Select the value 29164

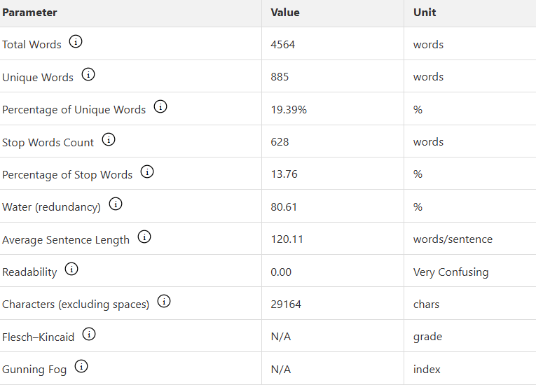(286, 304)
